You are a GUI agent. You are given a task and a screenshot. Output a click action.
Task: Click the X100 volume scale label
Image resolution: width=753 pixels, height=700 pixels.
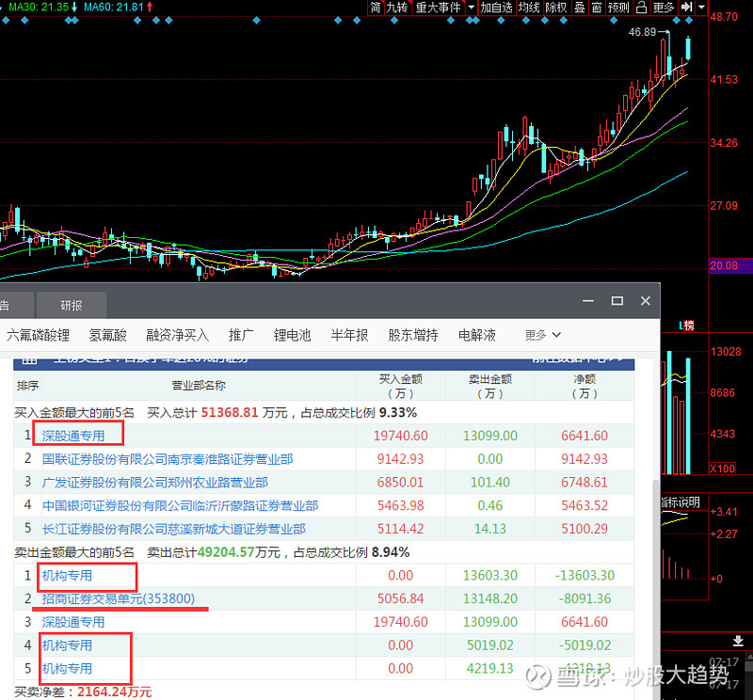pos(722,469)
